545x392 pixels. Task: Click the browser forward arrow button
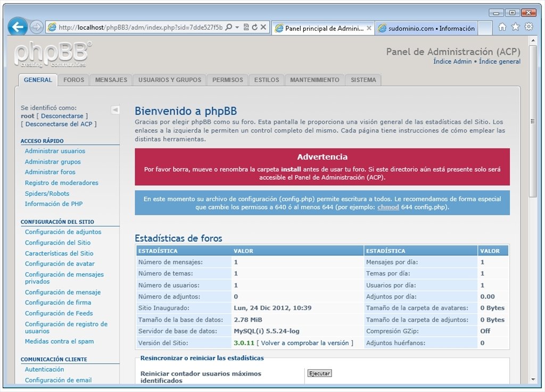click(36, 27)
